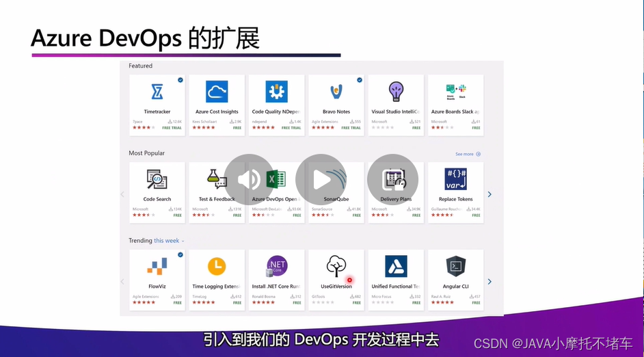Click the UseGitVersion tree icon
This screenshot has width=644, height=357.
[336, 266]
